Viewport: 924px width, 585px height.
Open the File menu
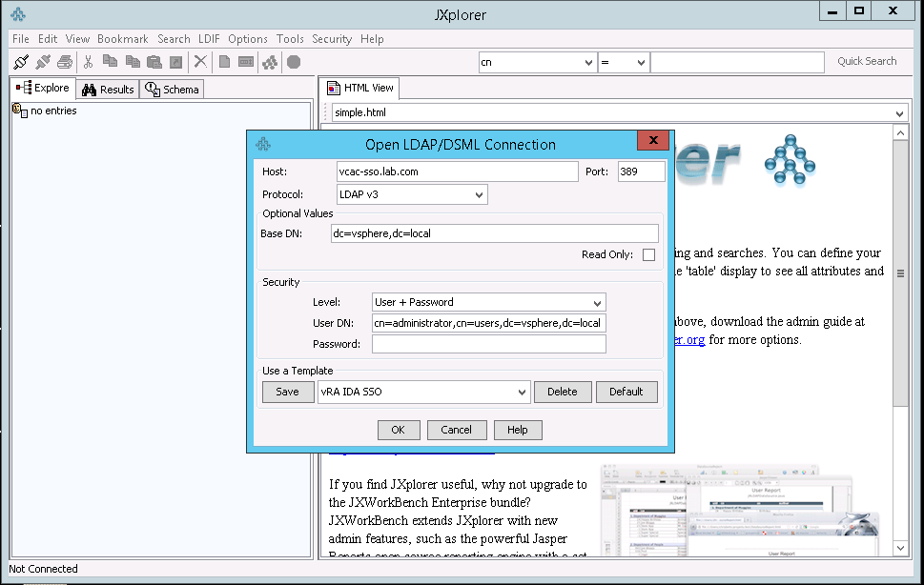(21, 39)
